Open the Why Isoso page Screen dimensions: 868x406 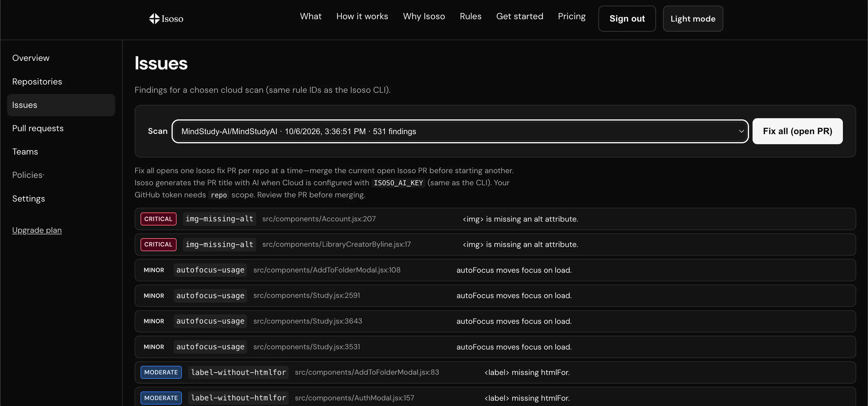coord(424,16)
